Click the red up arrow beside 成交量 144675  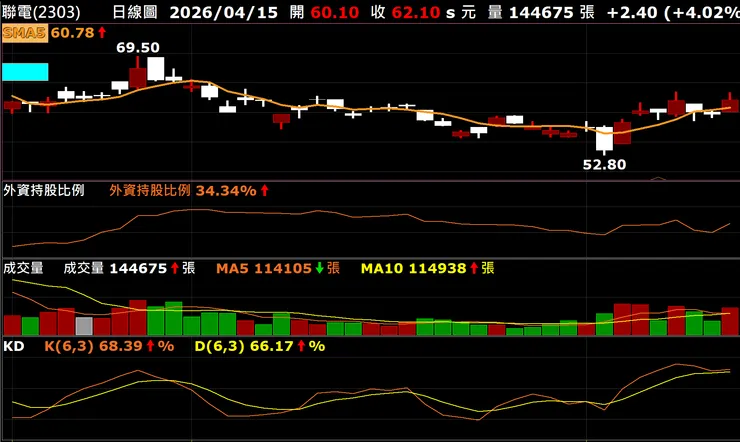click(x=175, y=268)
